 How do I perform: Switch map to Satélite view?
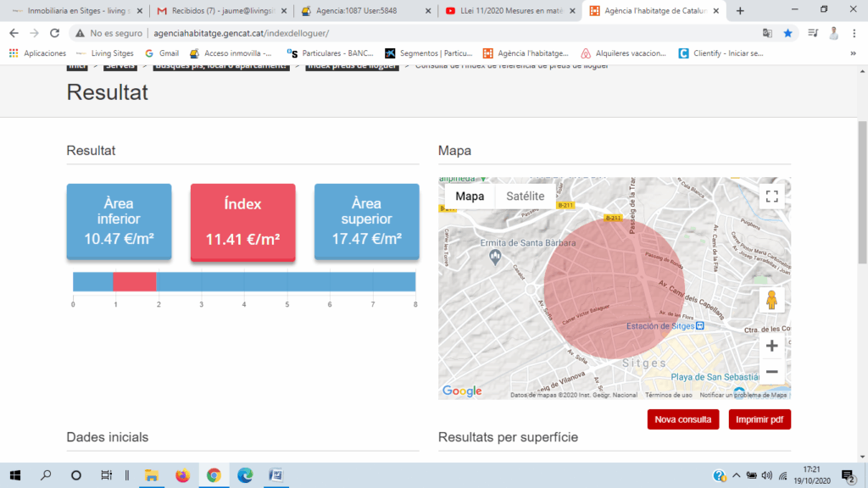(x=526, y=197)
